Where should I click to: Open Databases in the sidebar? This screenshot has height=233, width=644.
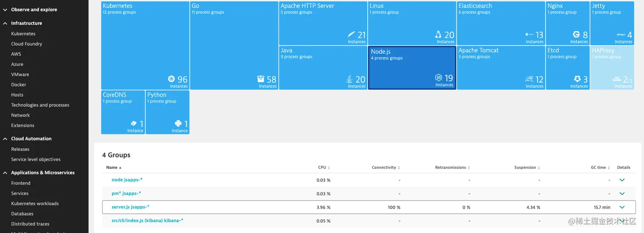pyautogui.click(x=22, y=214)
